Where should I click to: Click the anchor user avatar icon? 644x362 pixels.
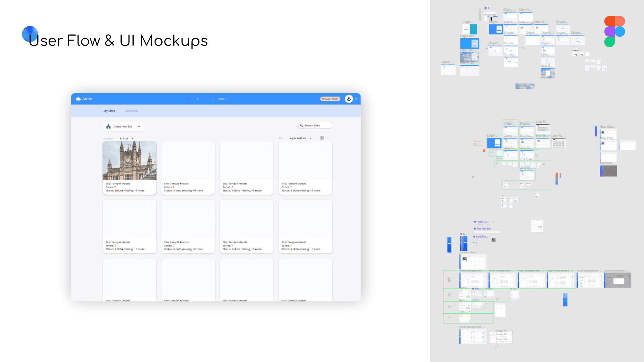pos(349,99)
